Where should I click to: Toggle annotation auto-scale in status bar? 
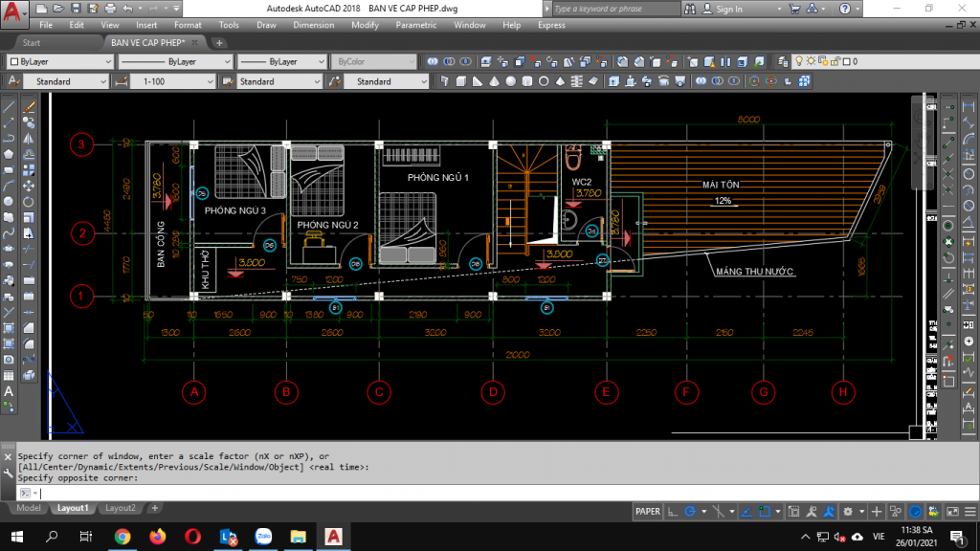click(829, 512)
